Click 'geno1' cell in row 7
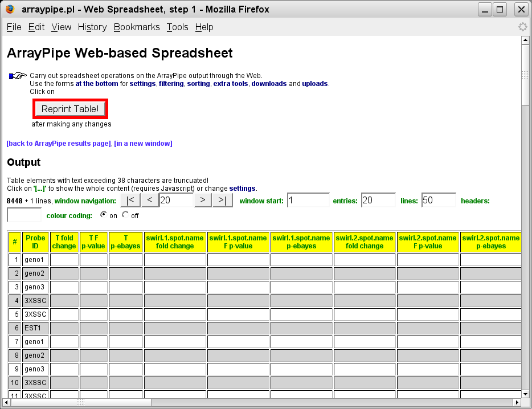Image resolution: width=532 pixels, height=409 pixels. coord(35,342)
